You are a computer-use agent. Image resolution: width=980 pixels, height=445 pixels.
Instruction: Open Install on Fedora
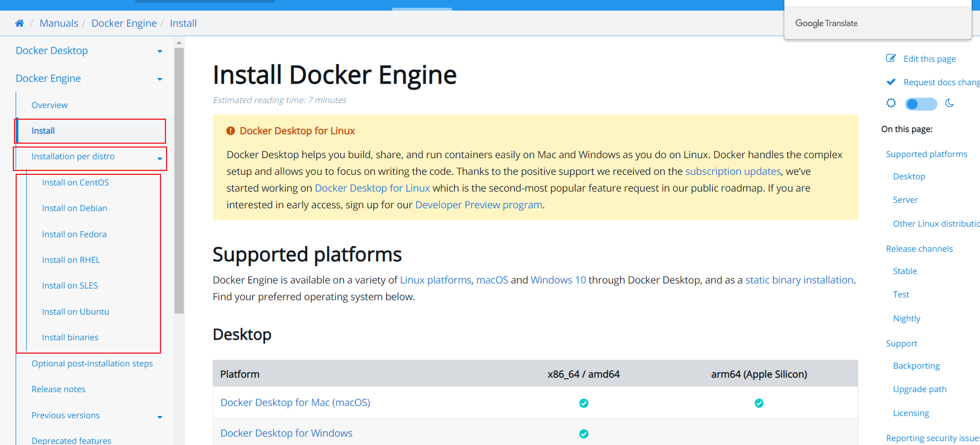[x=74, y=234]
